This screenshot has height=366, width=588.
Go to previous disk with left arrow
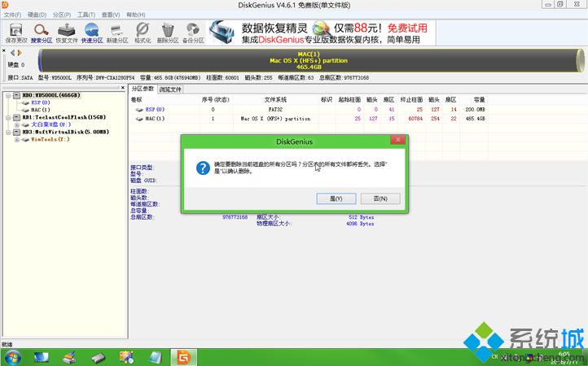tap(13, 53)
